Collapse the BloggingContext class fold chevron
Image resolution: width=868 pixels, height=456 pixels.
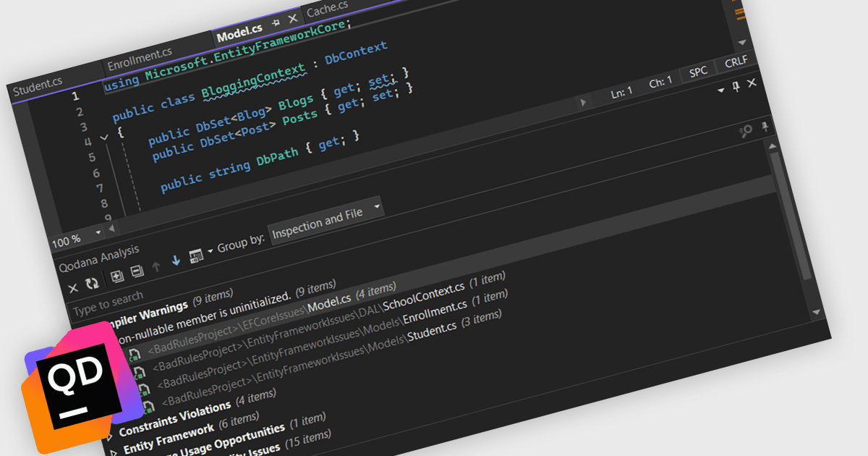103,136
